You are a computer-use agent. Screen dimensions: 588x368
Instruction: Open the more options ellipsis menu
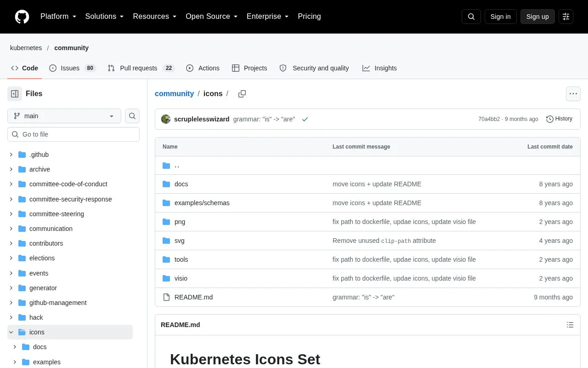pyautogui.click(x=573, y=94)
